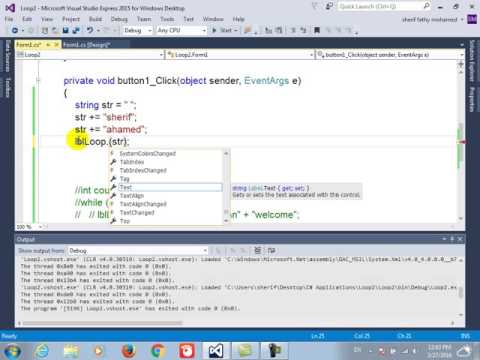Open the Show output from dropdown
This screenshot has width=480, height=360.
pos(138,250)
